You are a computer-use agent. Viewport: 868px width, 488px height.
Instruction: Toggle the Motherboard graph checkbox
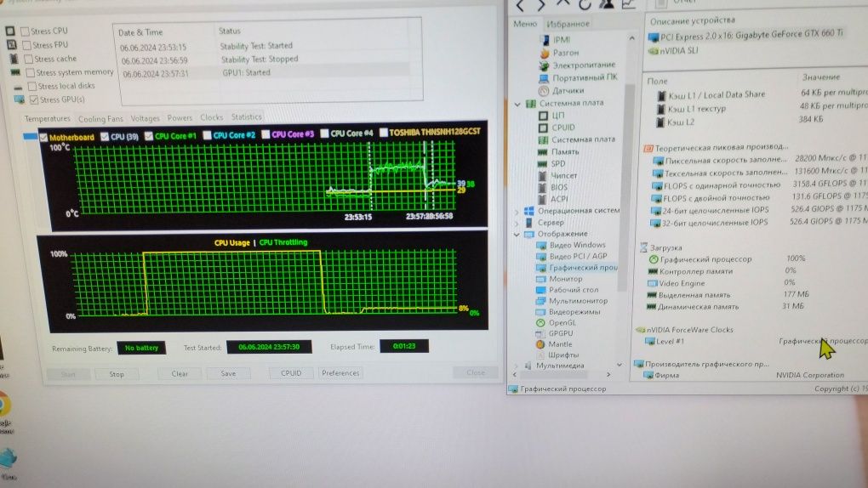(43, 137)
